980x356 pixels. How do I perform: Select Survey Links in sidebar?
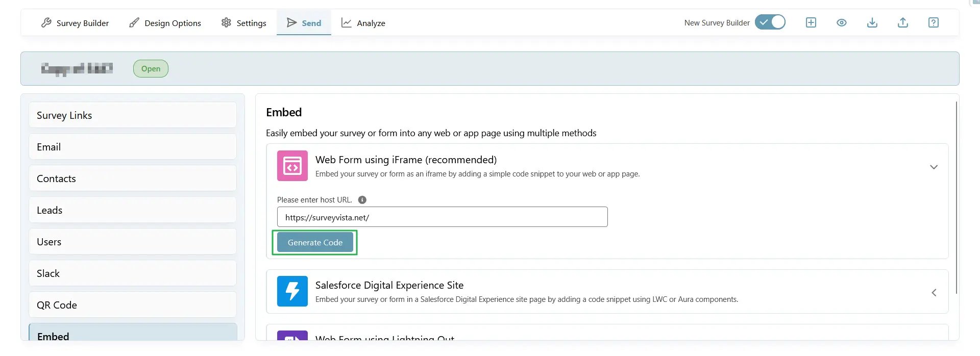click(x=133, y=115)
